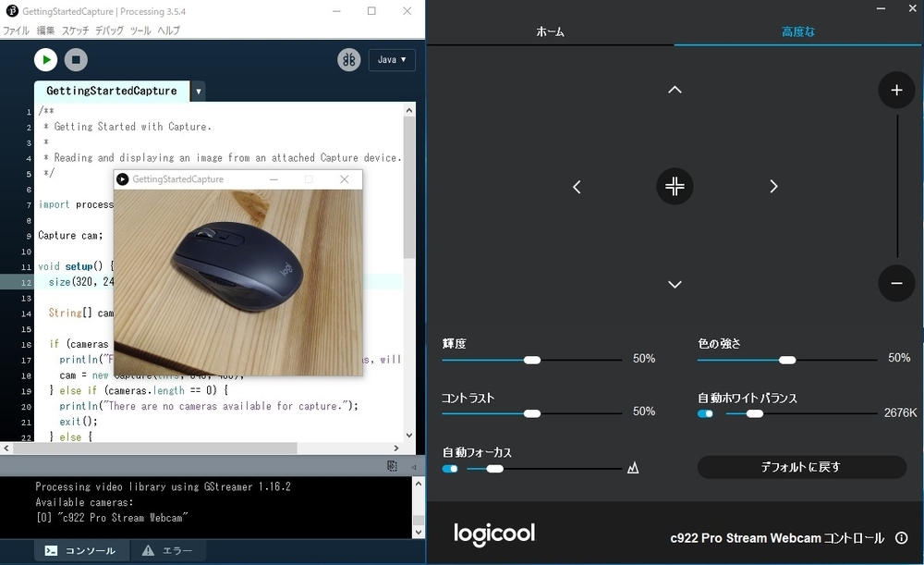Image resolution: width=924 pixels, height=565 pixels.
Task: Collapse the console with the small triangle icon
Action: [x=414, y=466]
